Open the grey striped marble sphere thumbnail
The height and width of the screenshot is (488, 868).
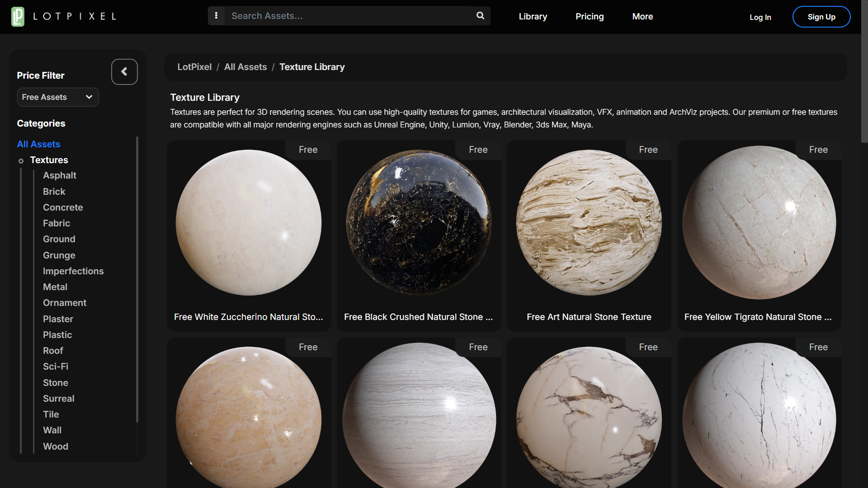coord(419,416)
